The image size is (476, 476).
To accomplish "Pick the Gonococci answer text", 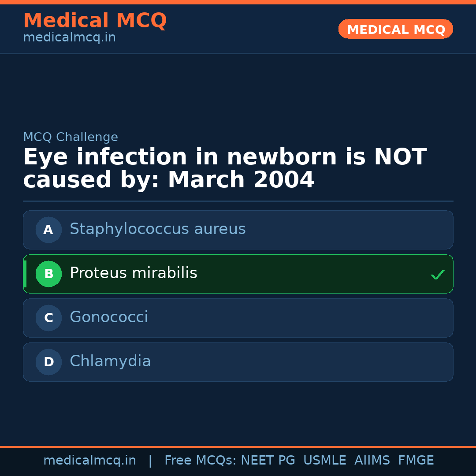I will [109, 317].
